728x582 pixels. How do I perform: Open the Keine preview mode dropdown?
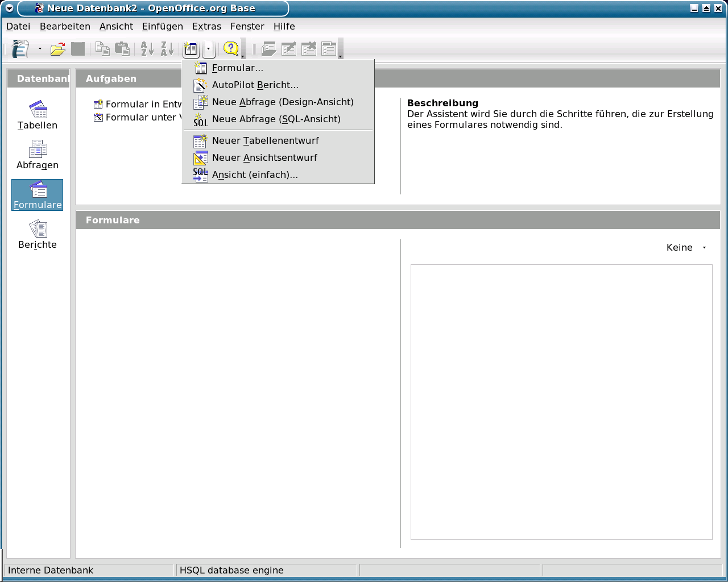(x=686, y=247)
